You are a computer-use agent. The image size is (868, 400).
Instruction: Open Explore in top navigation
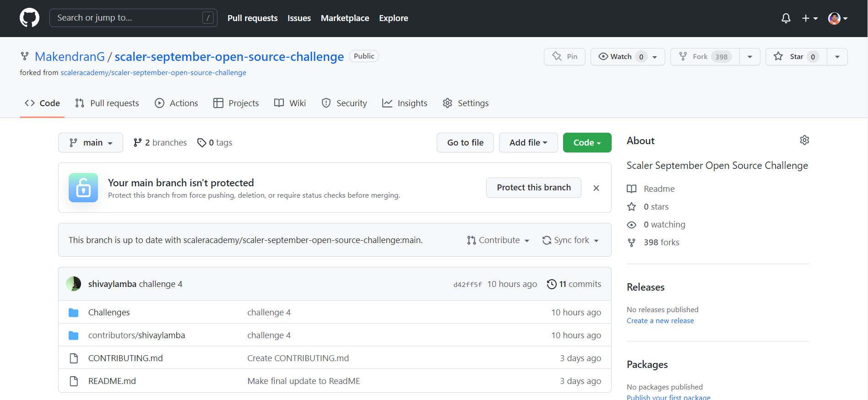tap(393, 18)
